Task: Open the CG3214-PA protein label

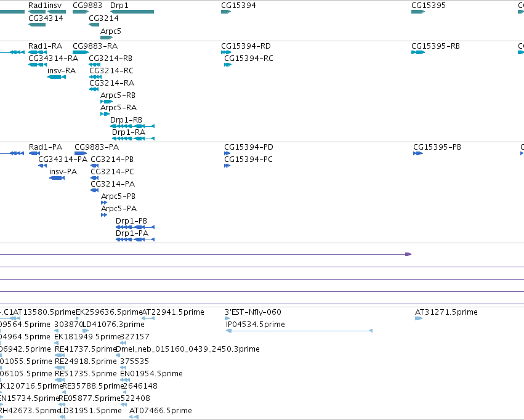Action: [113, 184]
